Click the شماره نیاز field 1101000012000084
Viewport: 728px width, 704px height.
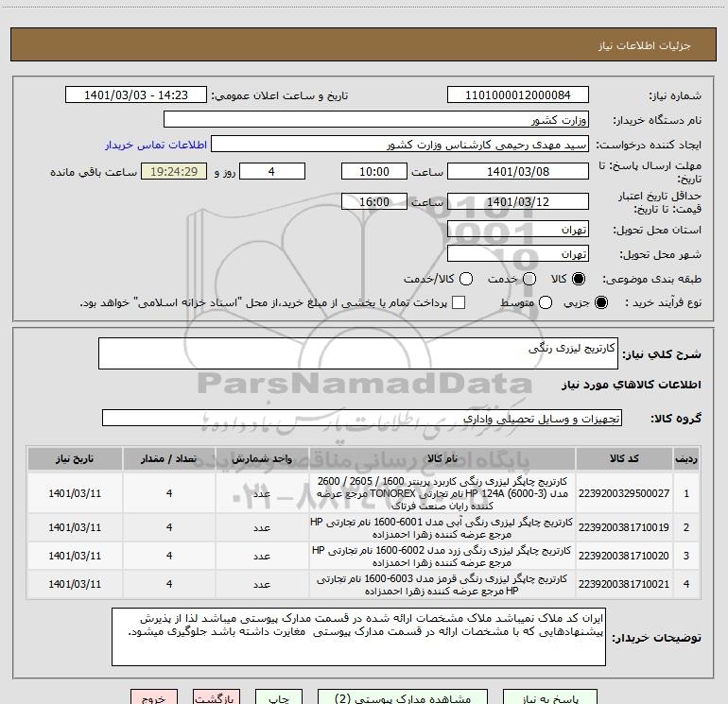518,94
